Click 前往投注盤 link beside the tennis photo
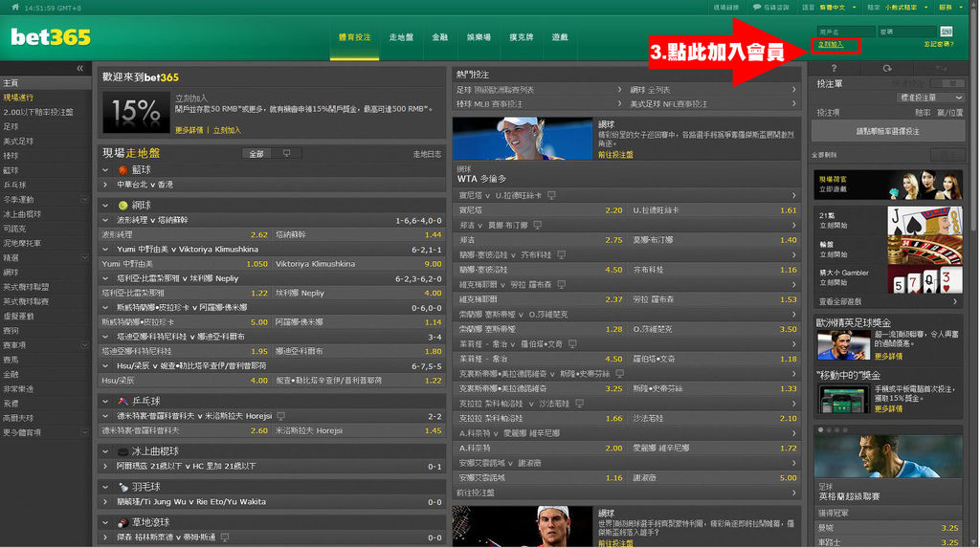Viewport: 980px width, 548px height. coord(615,155)
